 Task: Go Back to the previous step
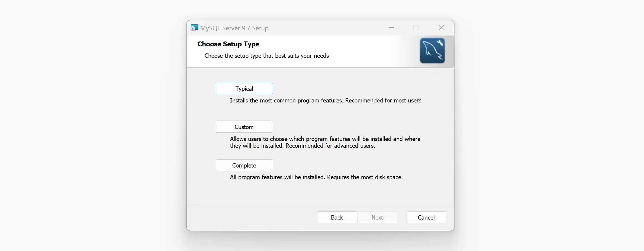[337, 217]
